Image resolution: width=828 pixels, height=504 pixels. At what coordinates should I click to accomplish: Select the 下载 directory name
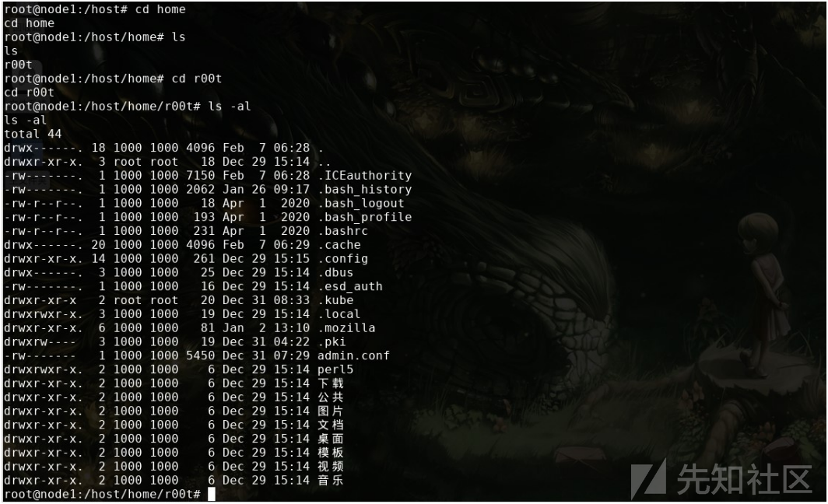331,383
